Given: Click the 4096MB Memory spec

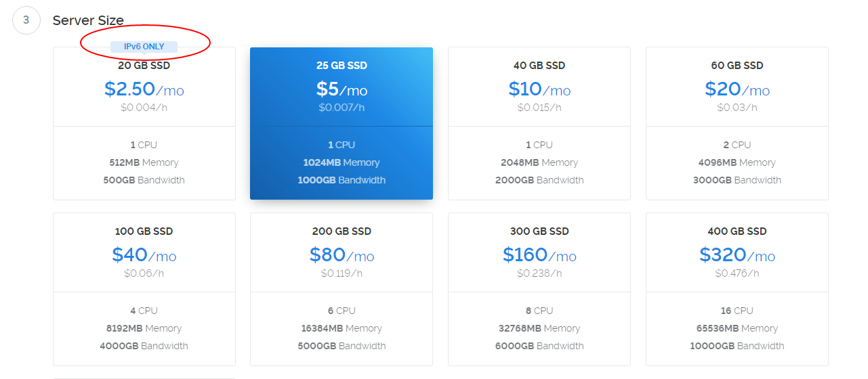Looking at the screenshot, I should coord(737,162).
